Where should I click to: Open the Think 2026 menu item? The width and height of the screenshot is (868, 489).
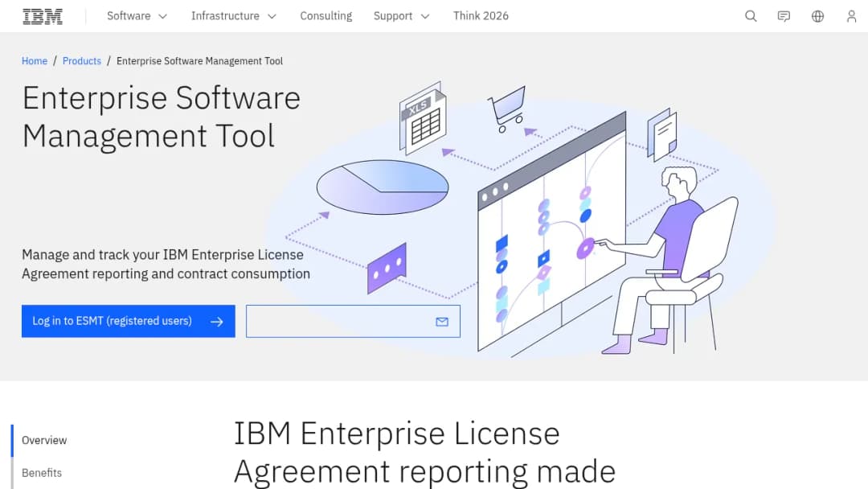click(481, 16)
